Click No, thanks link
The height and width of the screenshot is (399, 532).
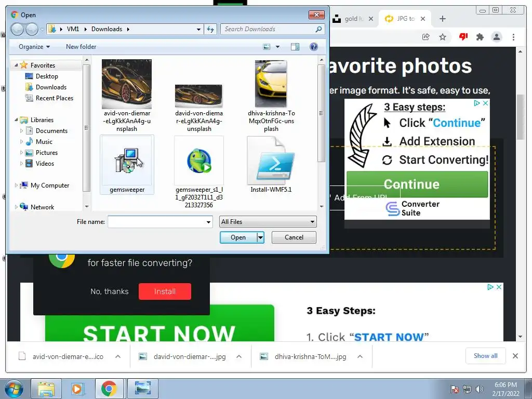[x=110, y=291]
